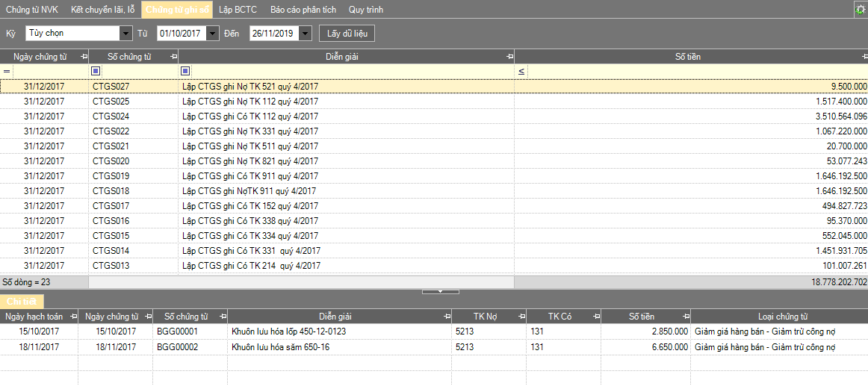Pin the TK Có column in detail grid
Screen dimensions: 868x386
(x=596, y=317)
